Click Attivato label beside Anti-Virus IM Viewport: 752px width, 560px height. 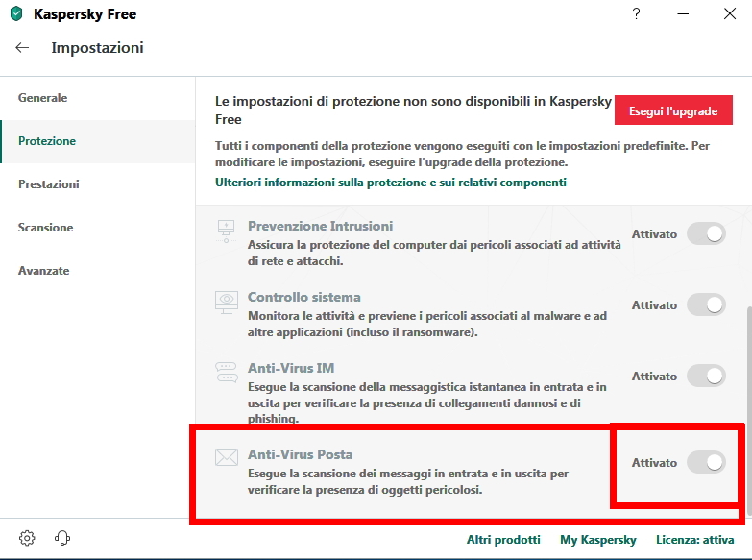coord(654,377)
